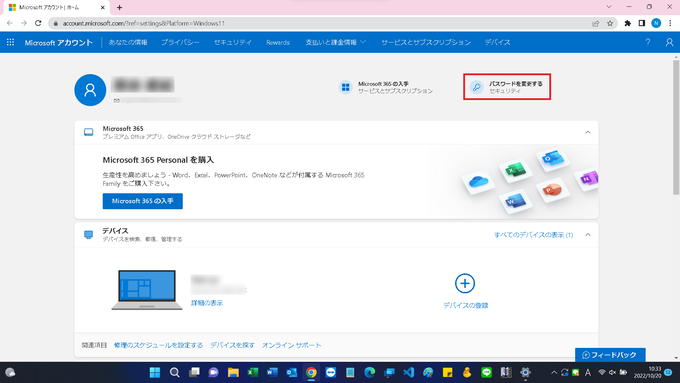Click the password key icon

[x=477, y=87]
